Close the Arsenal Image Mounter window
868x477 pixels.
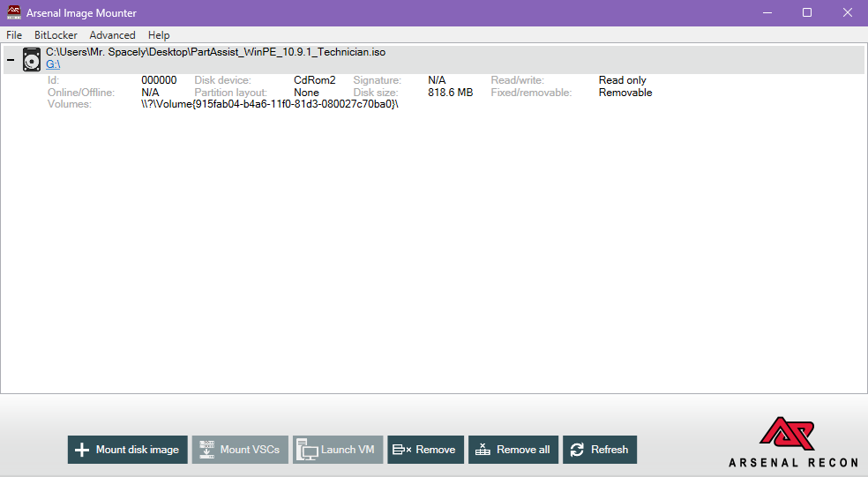[848, 12]
